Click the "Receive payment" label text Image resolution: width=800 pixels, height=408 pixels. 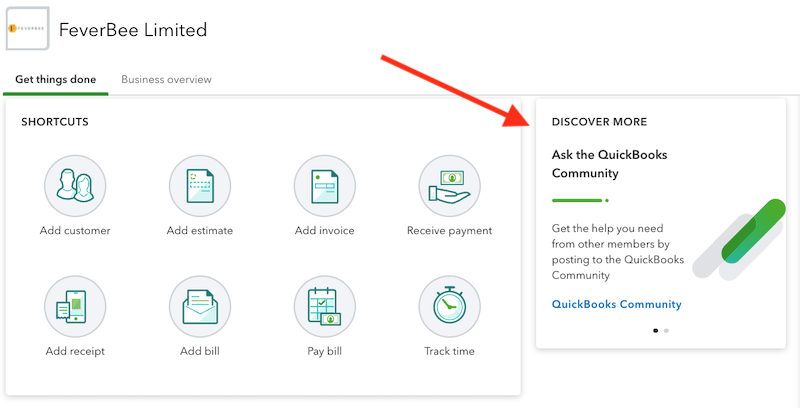[x=449, y=231]
